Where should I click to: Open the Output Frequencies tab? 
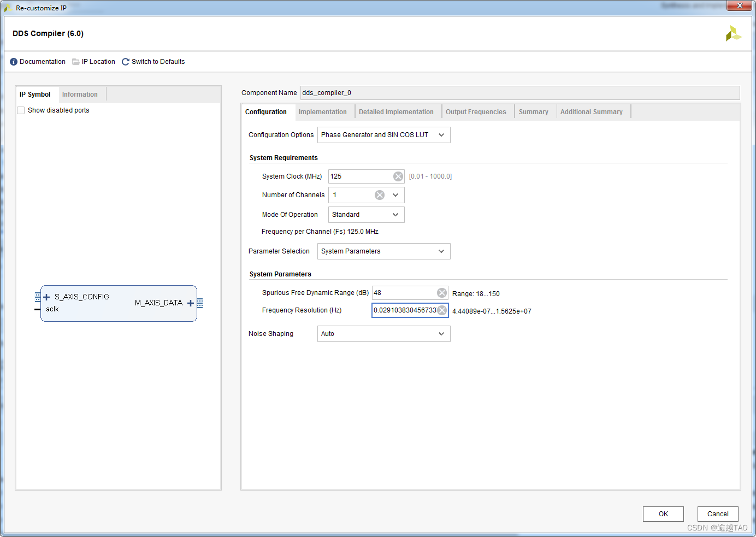476,112
